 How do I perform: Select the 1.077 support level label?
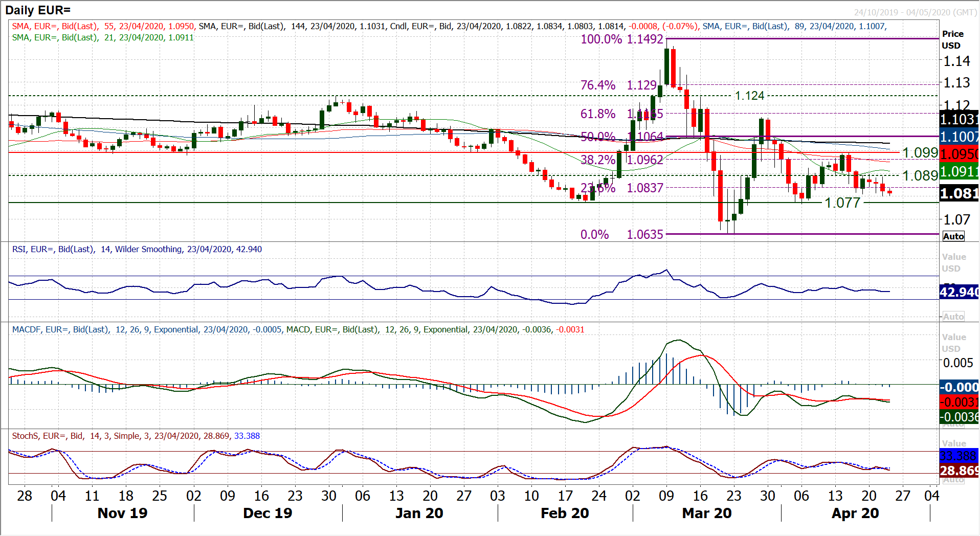pos(842,203)
